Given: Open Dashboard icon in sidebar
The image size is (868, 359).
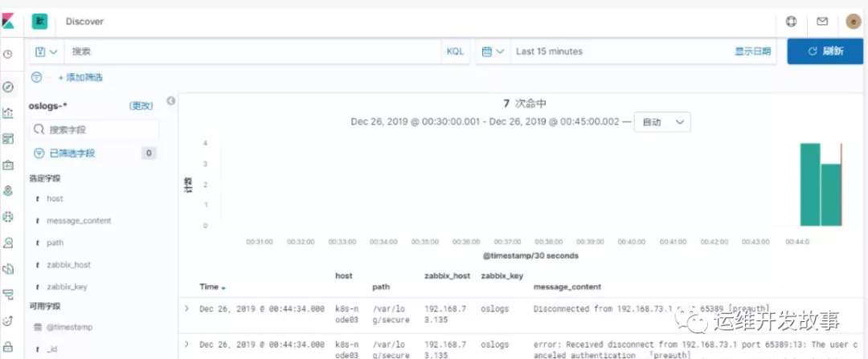Looking at the screenshot, I should click(x=8, y=139).
